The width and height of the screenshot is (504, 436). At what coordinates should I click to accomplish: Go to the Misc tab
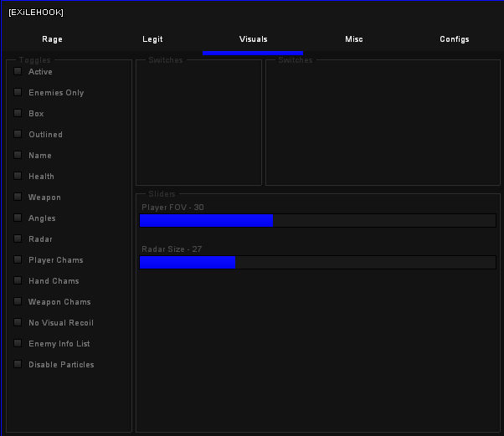pos(353,39)
